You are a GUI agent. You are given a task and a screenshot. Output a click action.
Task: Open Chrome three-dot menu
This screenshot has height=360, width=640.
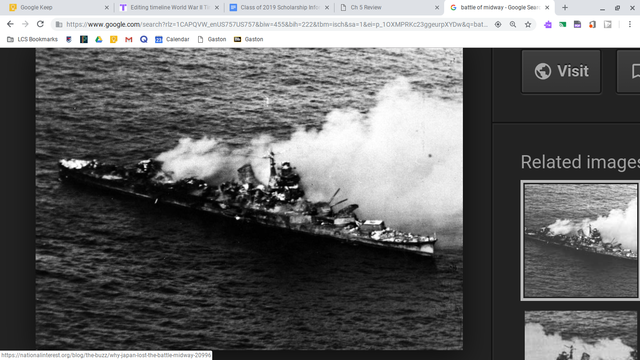(630, 24)
